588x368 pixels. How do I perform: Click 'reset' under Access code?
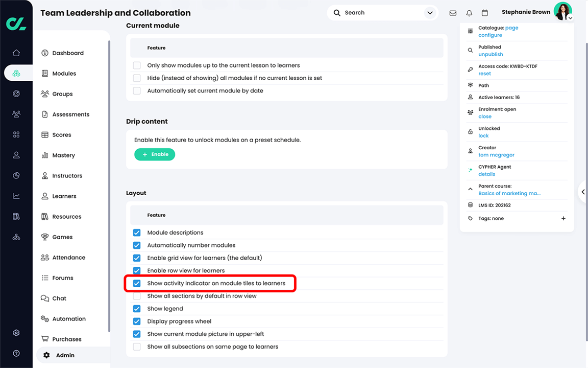click(x=484, y=74)
